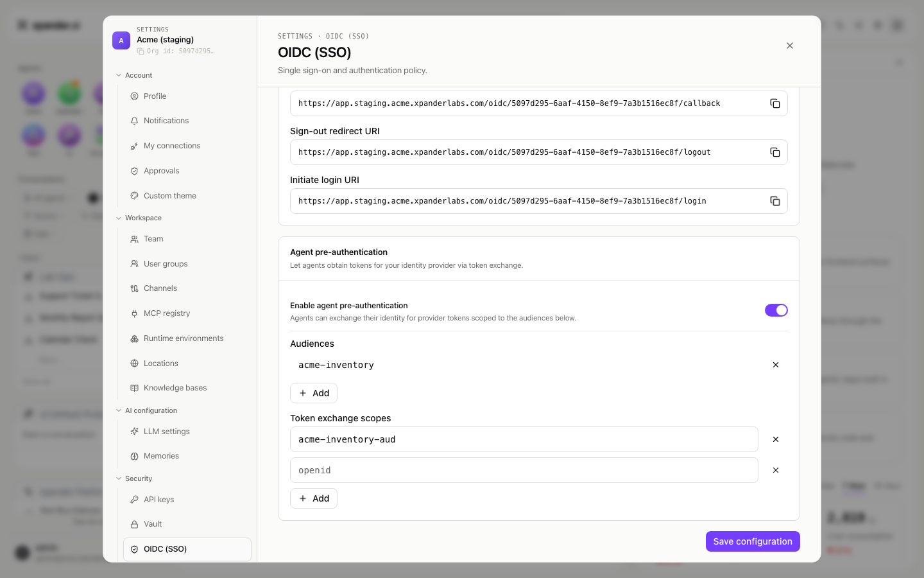Open Locations settings
This screenshot has height=578, width=924.
(x=187, y=363)
